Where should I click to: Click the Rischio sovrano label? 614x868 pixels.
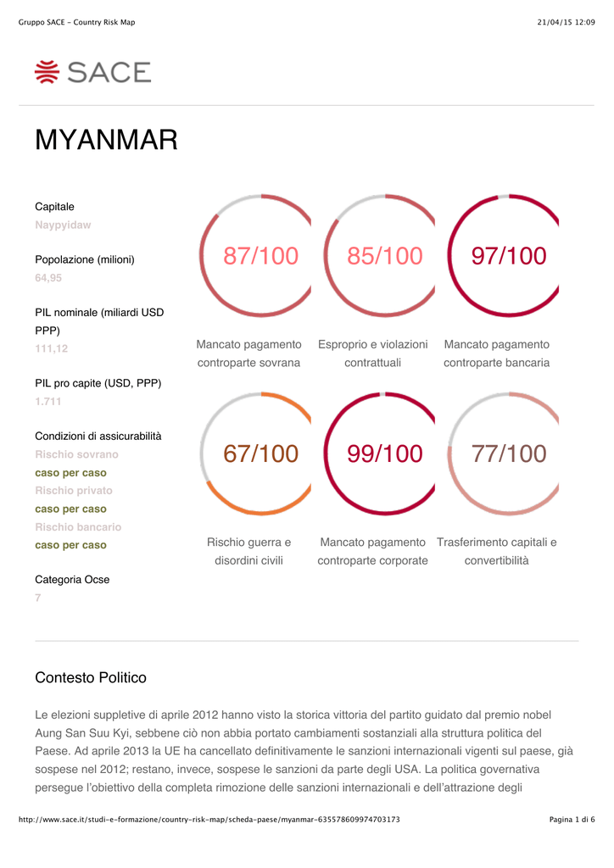(x=77, y=454)
